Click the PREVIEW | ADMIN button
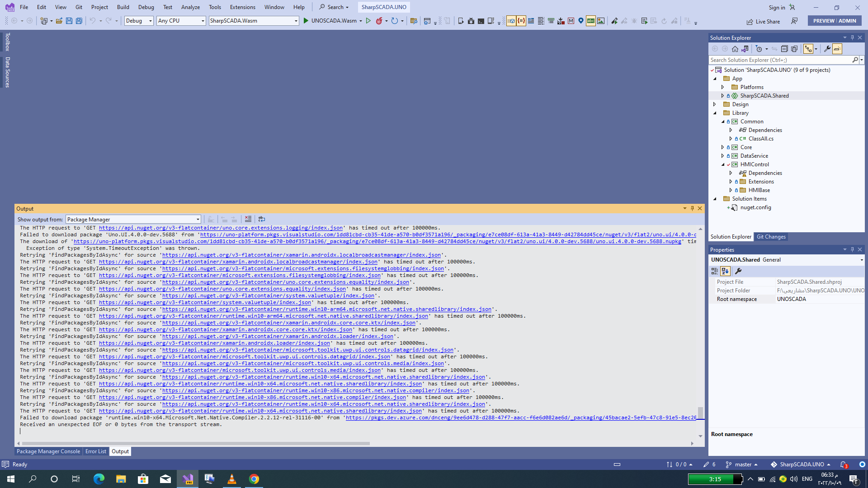The height and width of the screenshot is (488, 868). [x=835, y=21]
